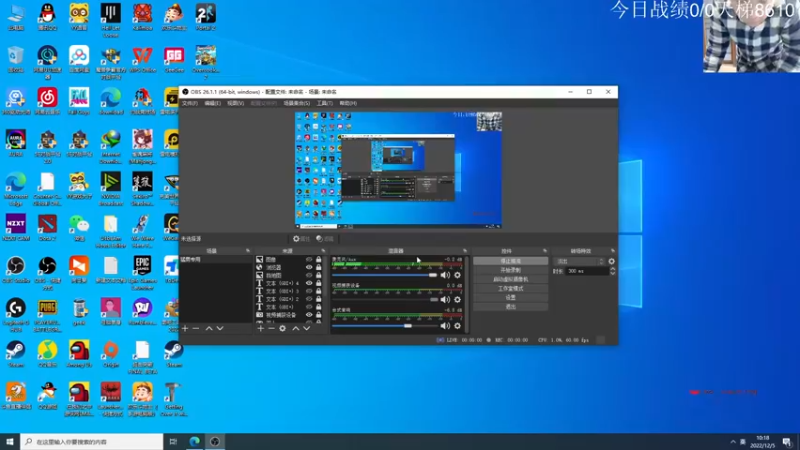The width and height of the screenshot is (800, 450).
Task: Click 开始录制 to start recording
Action: pos(511,270)
